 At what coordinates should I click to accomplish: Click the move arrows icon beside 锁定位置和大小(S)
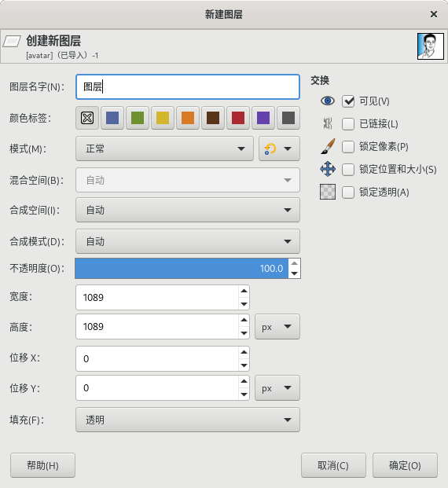328,169
